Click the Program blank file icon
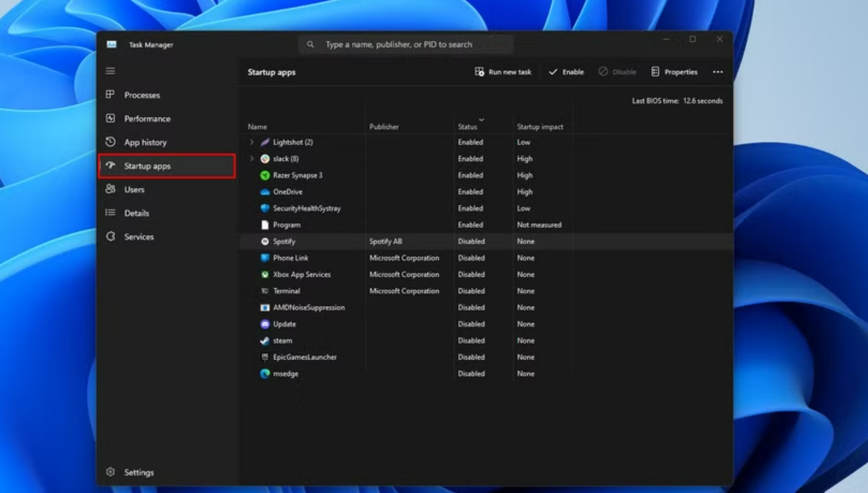 pos(265,225)
